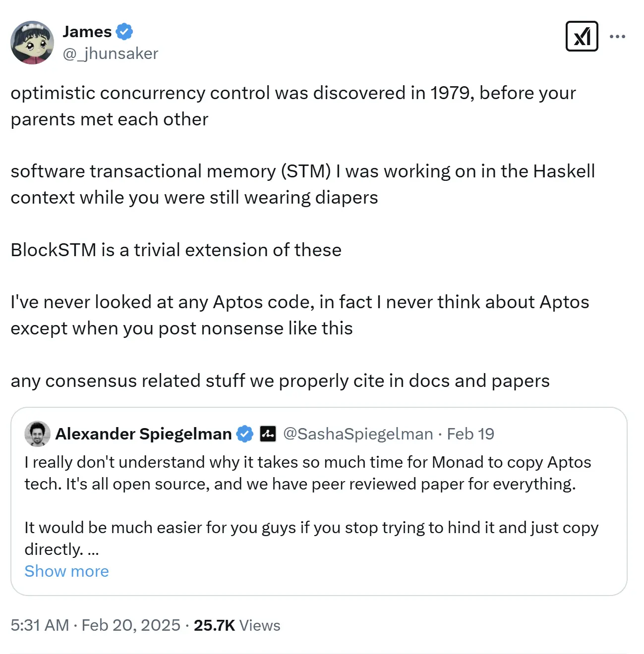Open the @SashaSpiegelman handle
This screenshot has height=654, width=644.
pyautogui.click(x=358, y=433)
